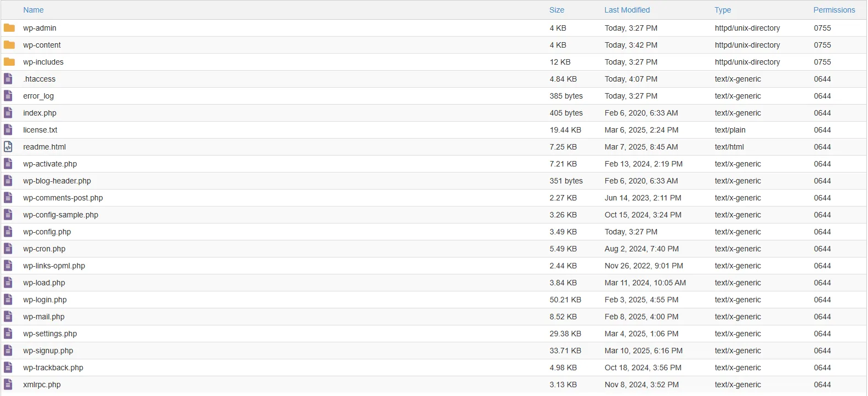Click the wp-config.php file icon
868x396 pixels.
point(8,232)
